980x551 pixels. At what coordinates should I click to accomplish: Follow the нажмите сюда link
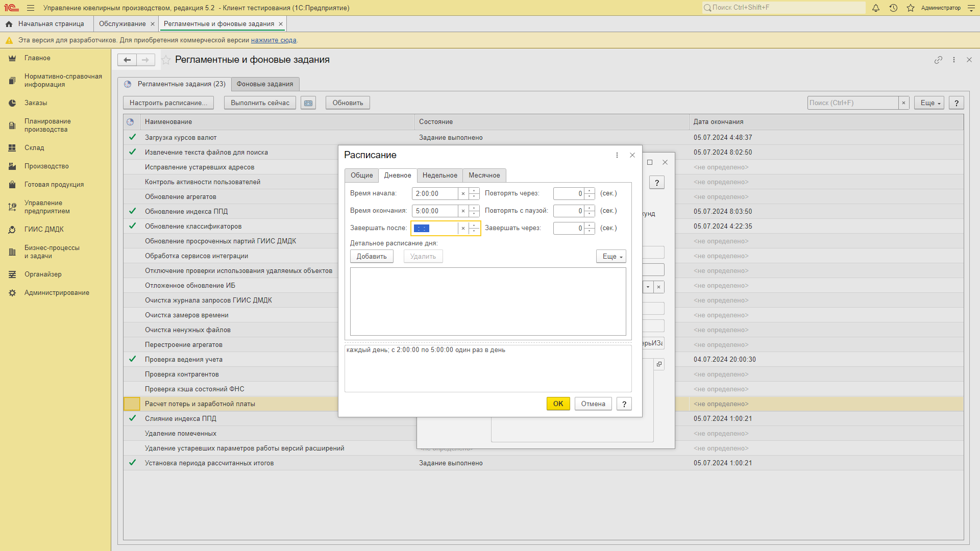[274, 40]
